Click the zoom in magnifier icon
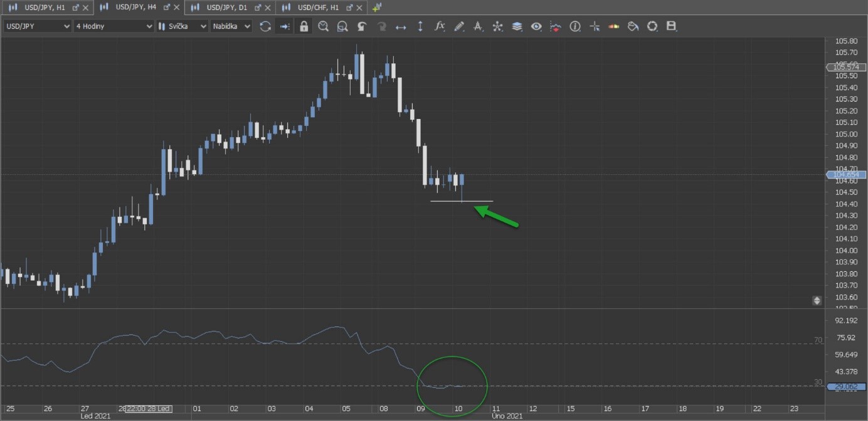This screenshot has height=421, width=868. coord(323,26)
